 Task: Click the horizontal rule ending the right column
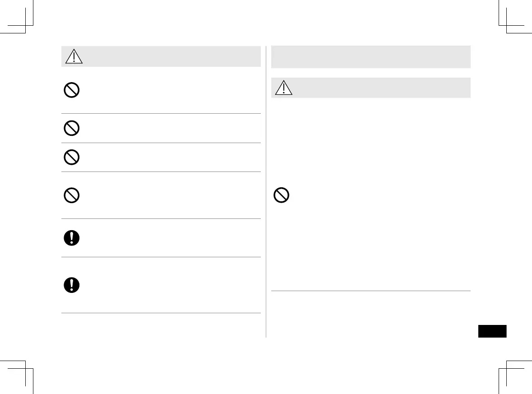370,291
